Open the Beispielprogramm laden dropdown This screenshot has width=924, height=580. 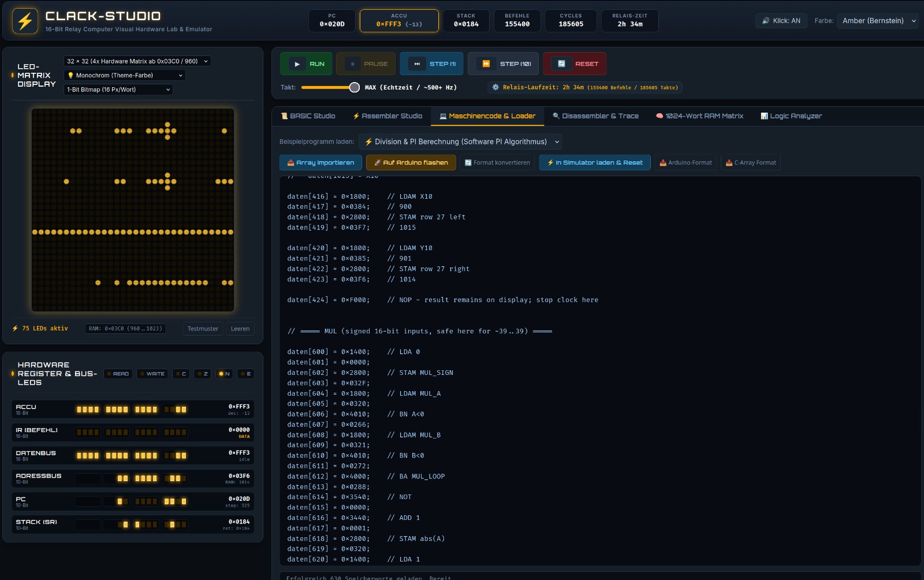[x=460, y=142]
